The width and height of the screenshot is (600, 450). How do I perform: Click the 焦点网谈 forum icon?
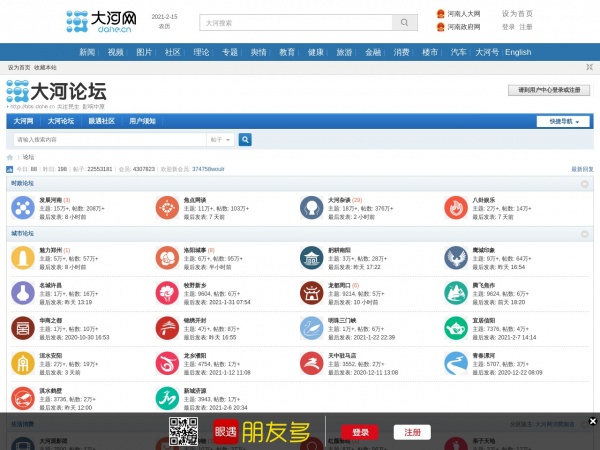click(x=167, y=208)
